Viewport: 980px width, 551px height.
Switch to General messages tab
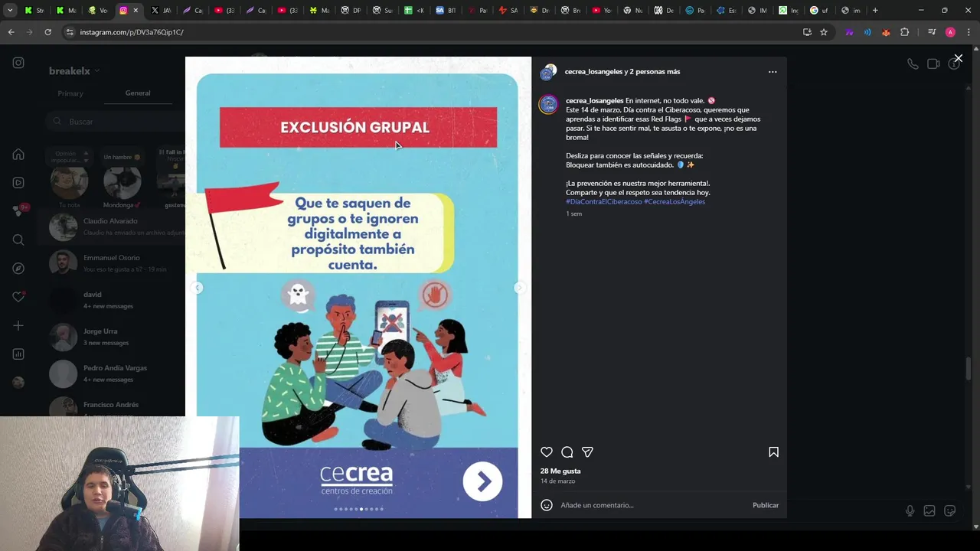pos(138,93)
